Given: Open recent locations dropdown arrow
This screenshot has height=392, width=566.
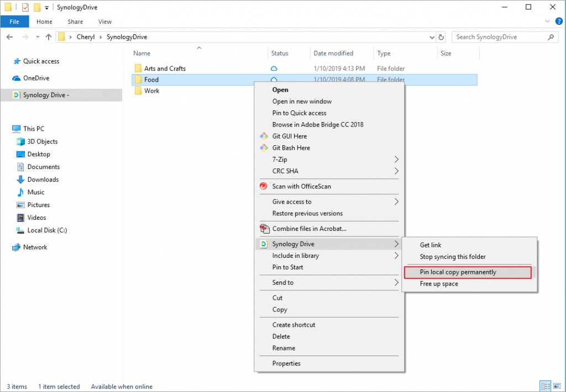Looking at the screenshot, I should [38, 37].
